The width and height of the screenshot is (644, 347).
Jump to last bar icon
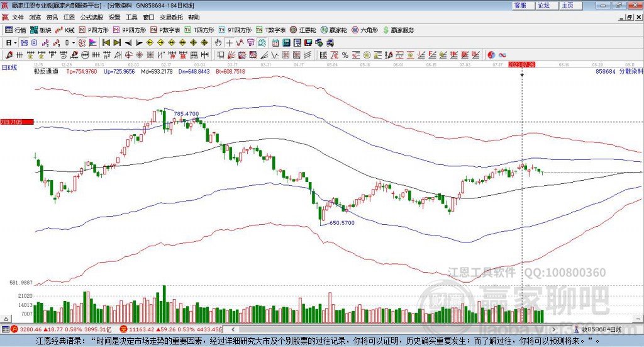coord(117,43)
